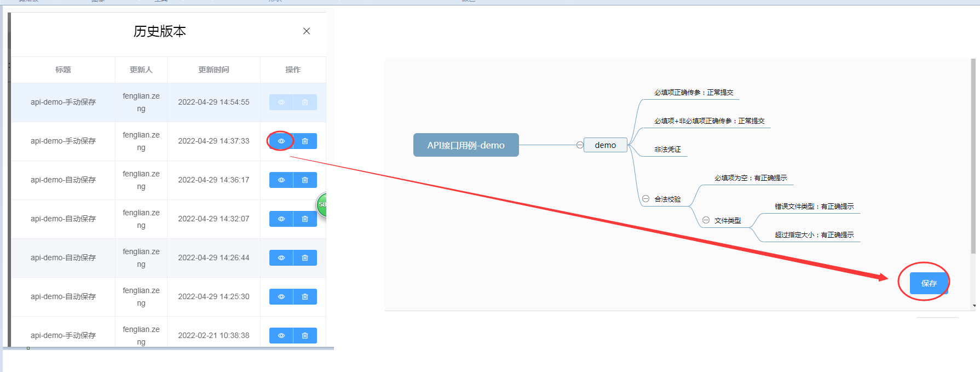Close the 历史版本 panel
Image resolution: width=980 pixels, height=372 pixels.
click(307, 31)
